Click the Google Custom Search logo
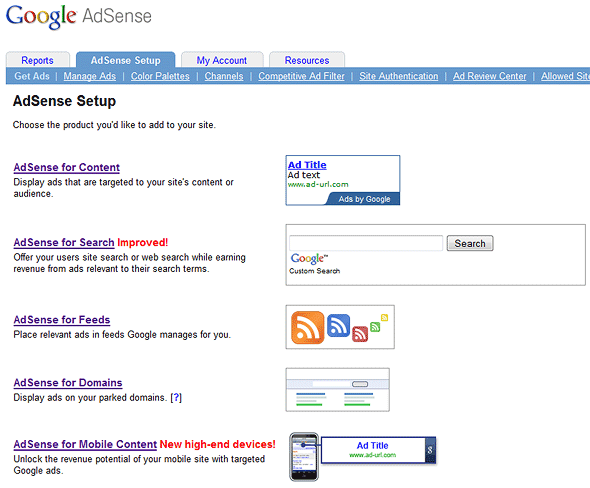Viewport: 590px width, 488px height. [314, 263]
